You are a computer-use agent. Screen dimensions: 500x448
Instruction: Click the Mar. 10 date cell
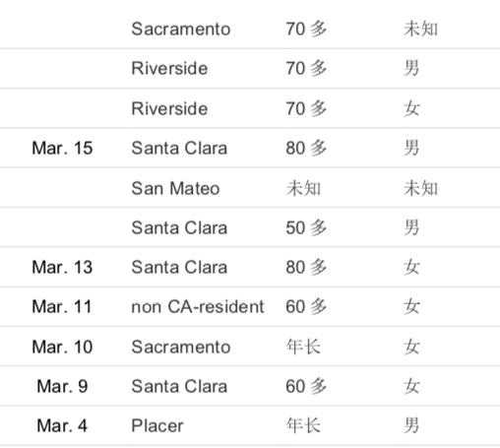pyautogui.click(x=62, y=347)
